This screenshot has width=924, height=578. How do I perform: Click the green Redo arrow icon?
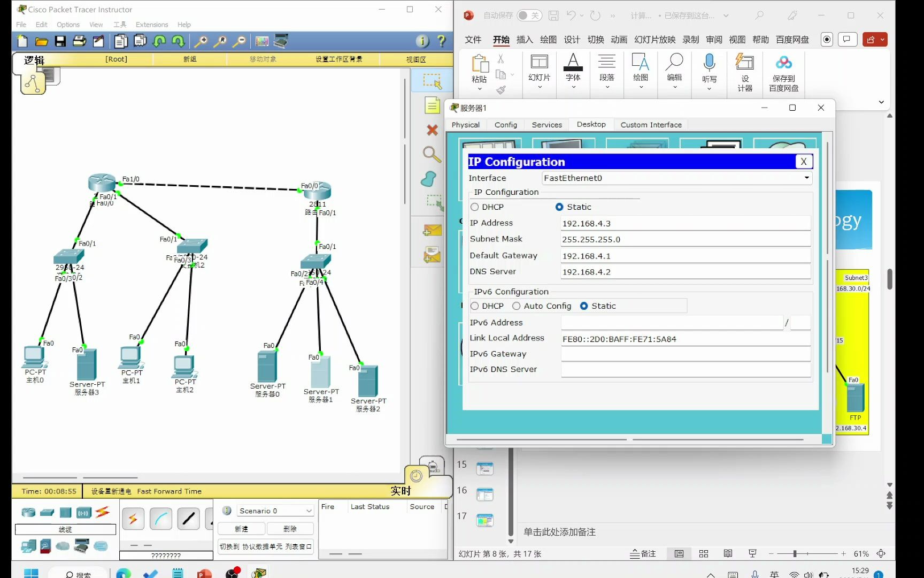(x=178, y=41)
